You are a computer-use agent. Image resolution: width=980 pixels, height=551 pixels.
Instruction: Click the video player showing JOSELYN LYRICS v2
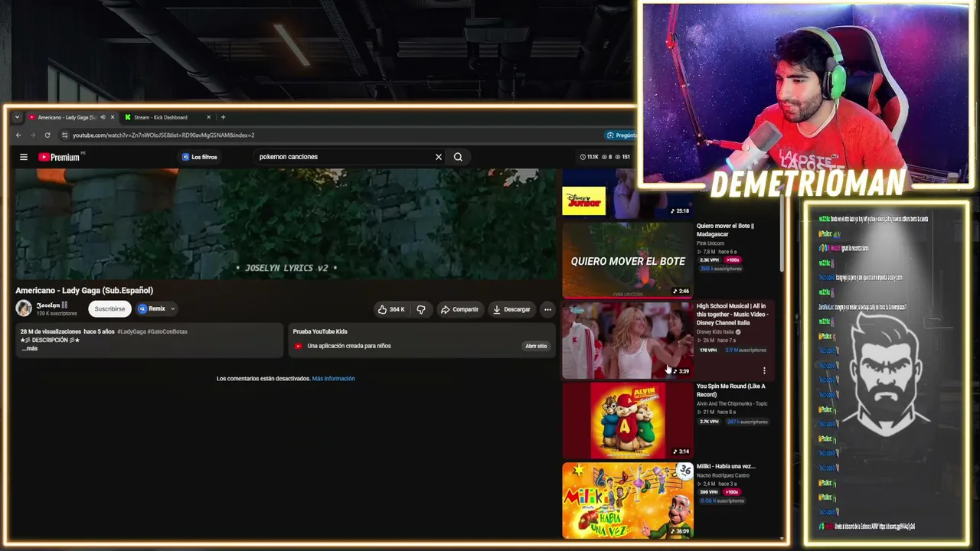click(286, 224)
